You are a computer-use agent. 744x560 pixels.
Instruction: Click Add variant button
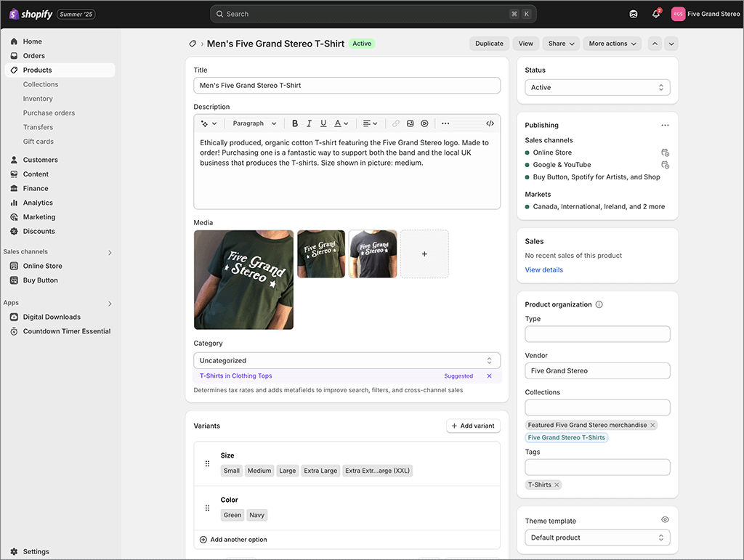click(473, 426)
